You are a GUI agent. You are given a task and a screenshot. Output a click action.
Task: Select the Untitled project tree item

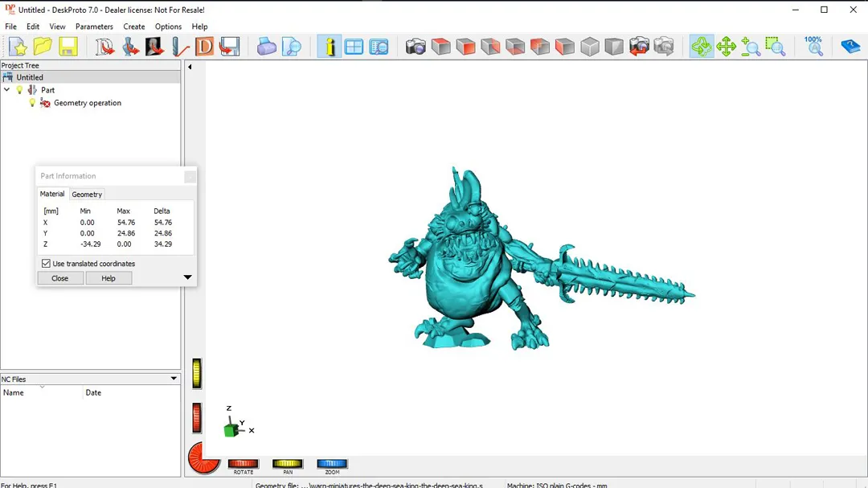point(30,77)
